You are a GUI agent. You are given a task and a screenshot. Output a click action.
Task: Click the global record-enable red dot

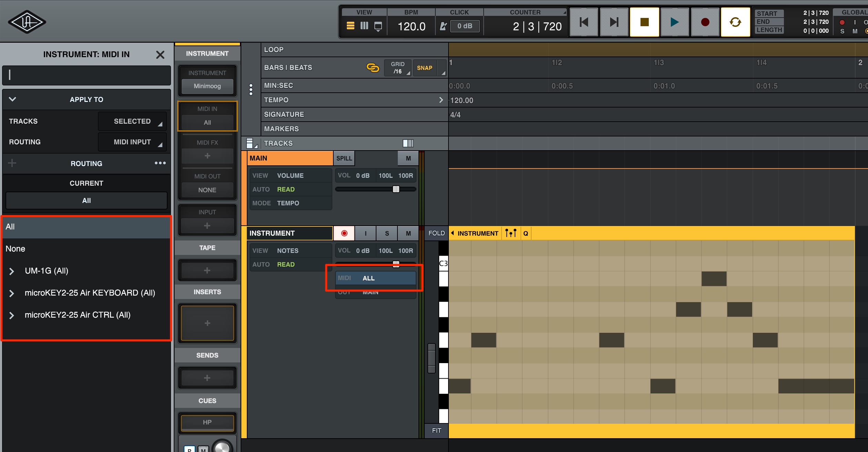click(x=842, y=22)
